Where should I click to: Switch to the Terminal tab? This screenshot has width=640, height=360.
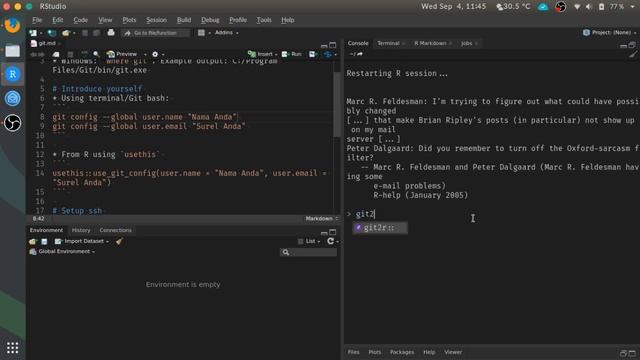click(x=388, y=43)
